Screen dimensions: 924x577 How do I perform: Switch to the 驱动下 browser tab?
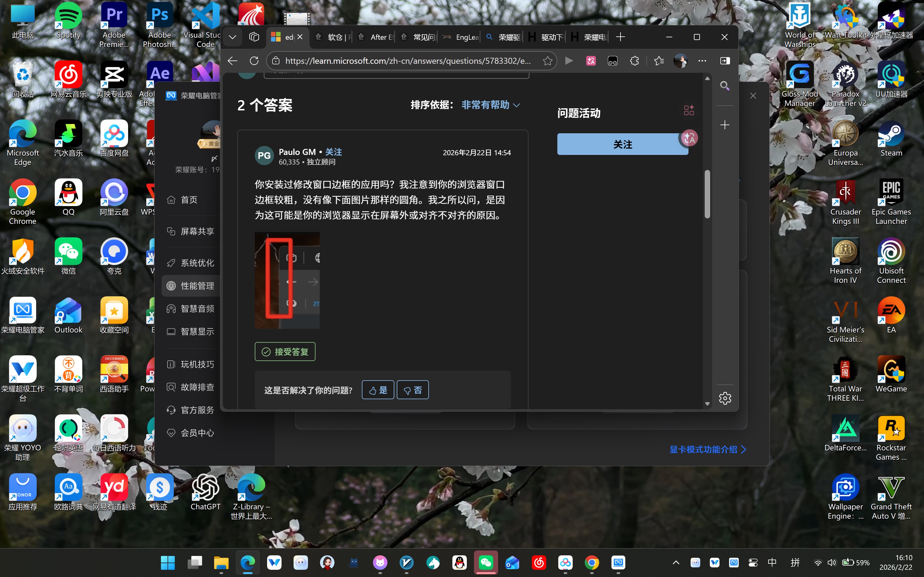coord(546,37)
